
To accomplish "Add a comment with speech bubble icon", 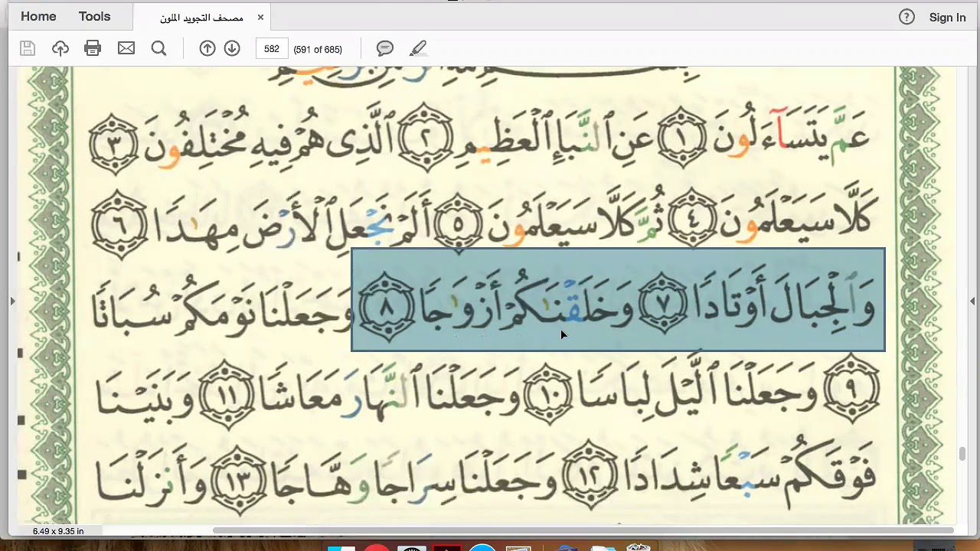I will click(x=385, y=49).
